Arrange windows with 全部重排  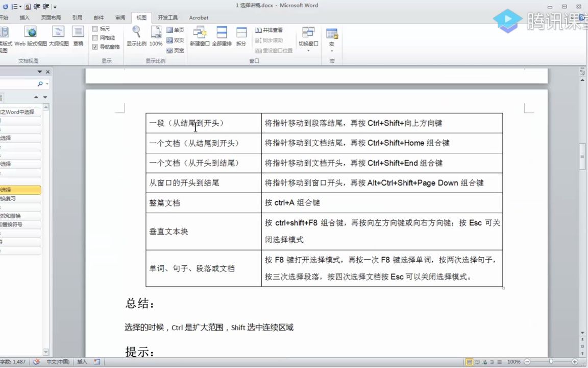(221, 36)
